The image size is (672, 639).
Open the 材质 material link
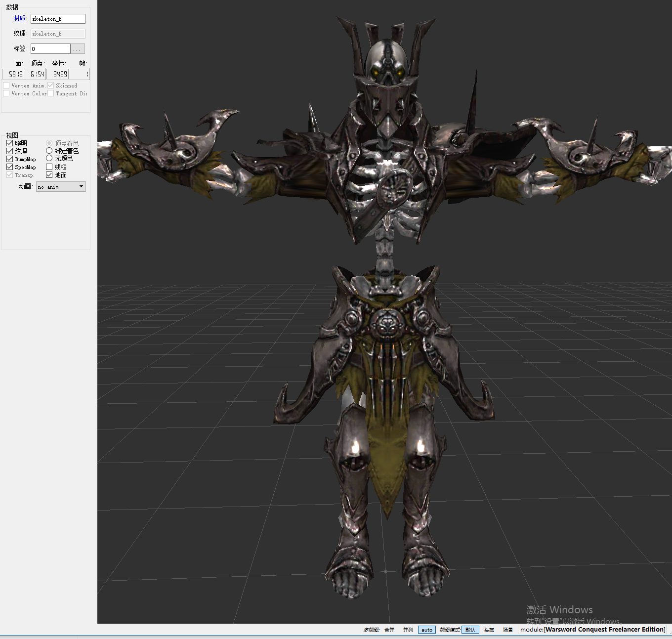(x=19, y=18)
